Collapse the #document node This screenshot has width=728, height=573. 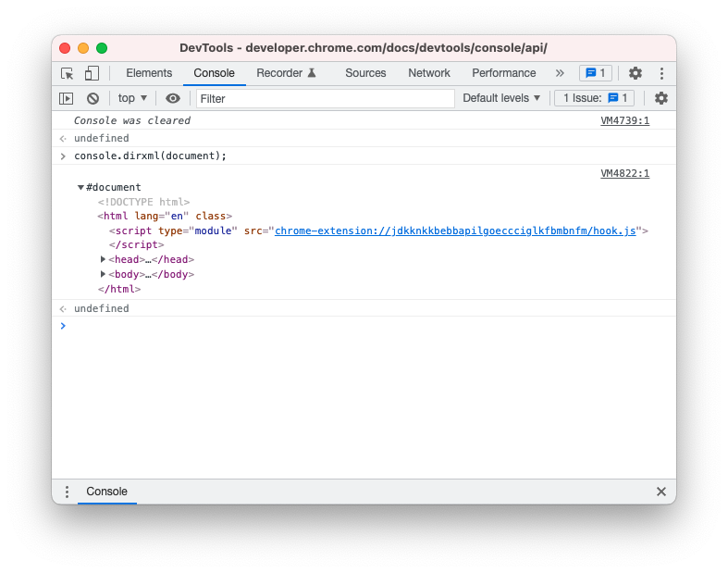[80, 187]
